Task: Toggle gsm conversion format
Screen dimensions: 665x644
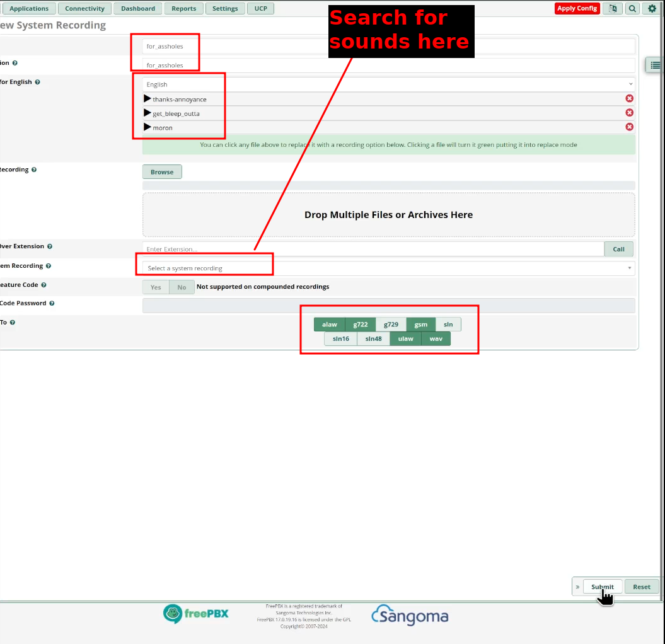Action: pos(420,325)
